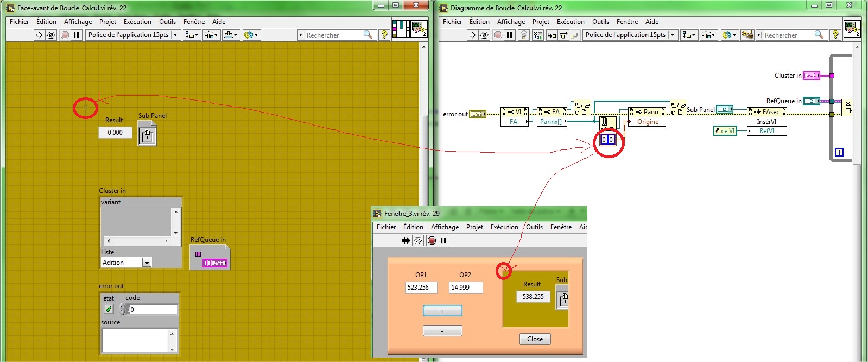Viewport: 868px width, 362px height.
Task: Open the Align Objects menu in the Diagramme toolbar
Action: click(x=689, y=35)
